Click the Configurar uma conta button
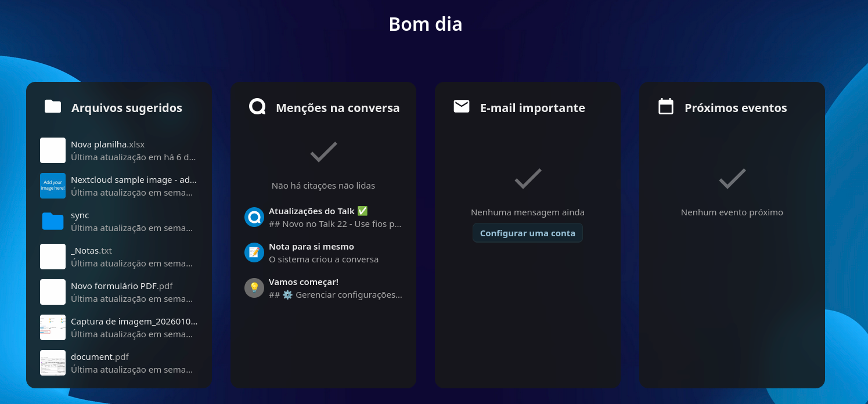The image size is (868, 404). coord(527,233)
